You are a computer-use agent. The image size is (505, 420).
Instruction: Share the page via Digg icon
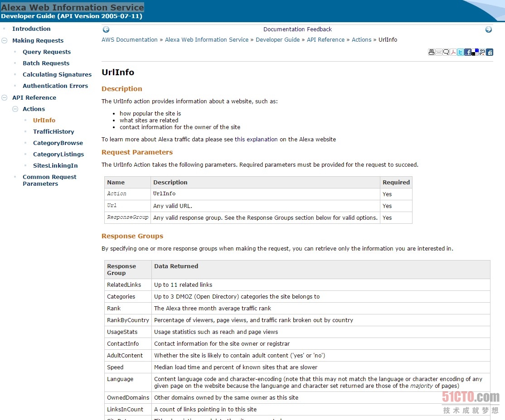[x=490, y=52]
